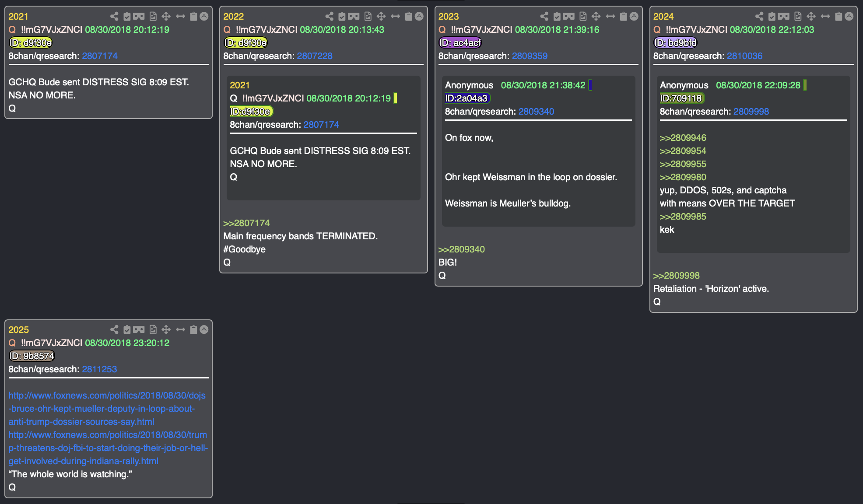Click the ID: ac4acf badge
The width and height of the screenshot is (863, 504).
pyautogui.click(x=460, y=43)
